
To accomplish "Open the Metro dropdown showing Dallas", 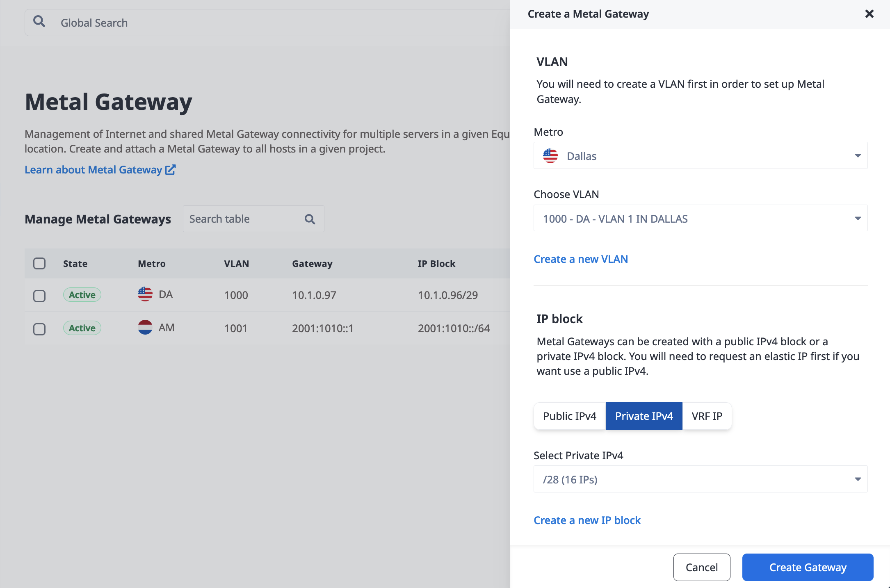I will [x=701, y=156].
